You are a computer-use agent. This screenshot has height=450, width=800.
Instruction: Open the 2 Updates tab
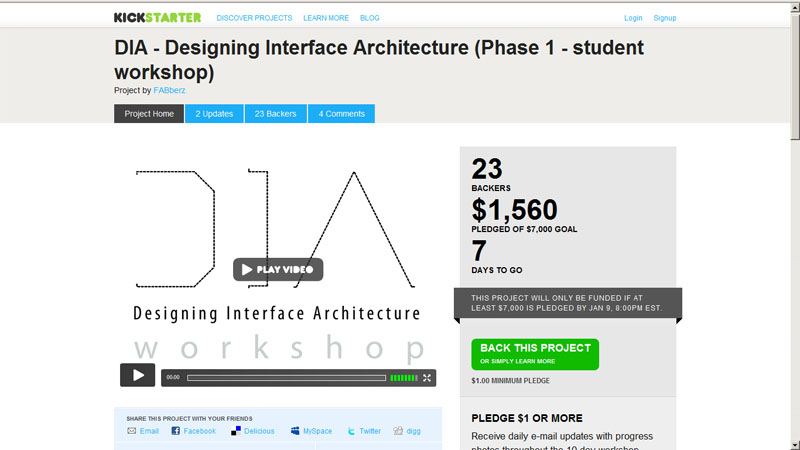coord(214,114)
